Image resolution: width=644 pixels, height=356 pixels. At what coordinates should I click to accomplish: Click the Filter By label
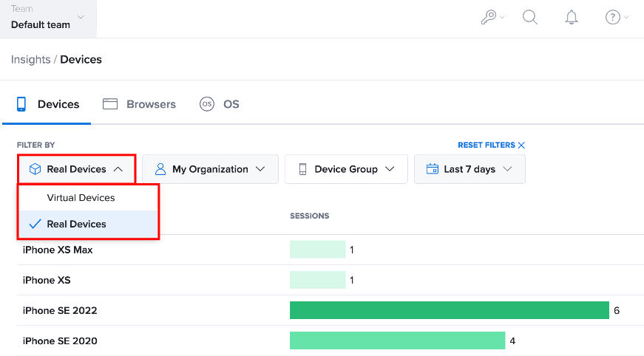[x=35, y=146]
